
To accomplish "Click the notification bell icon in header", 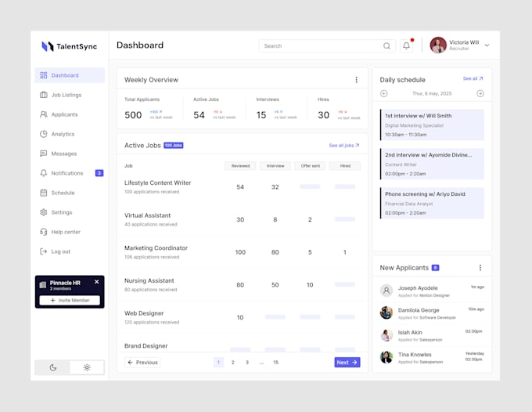I will pos(406,45).
